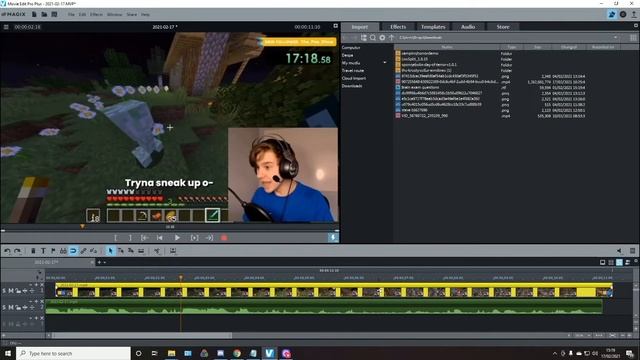Solo track 1
Viewport: 640px width, 360px height.
coord(4,291)
